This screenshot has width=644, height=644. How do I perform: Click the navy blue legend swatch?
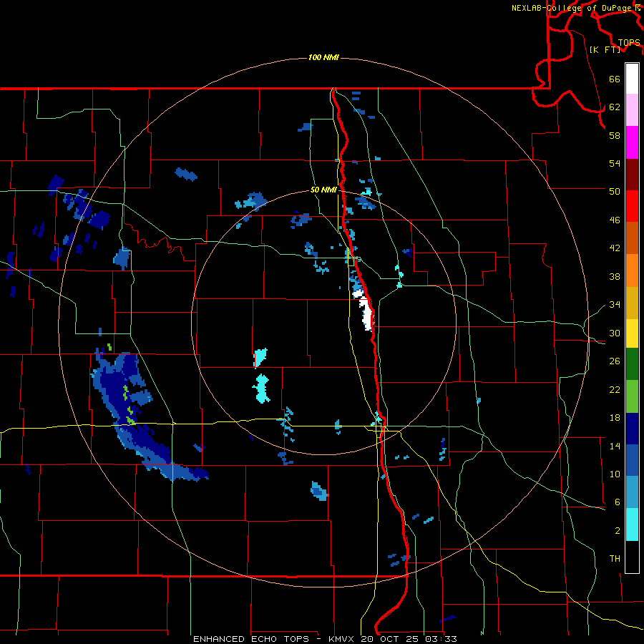click(x=632, y=429)
